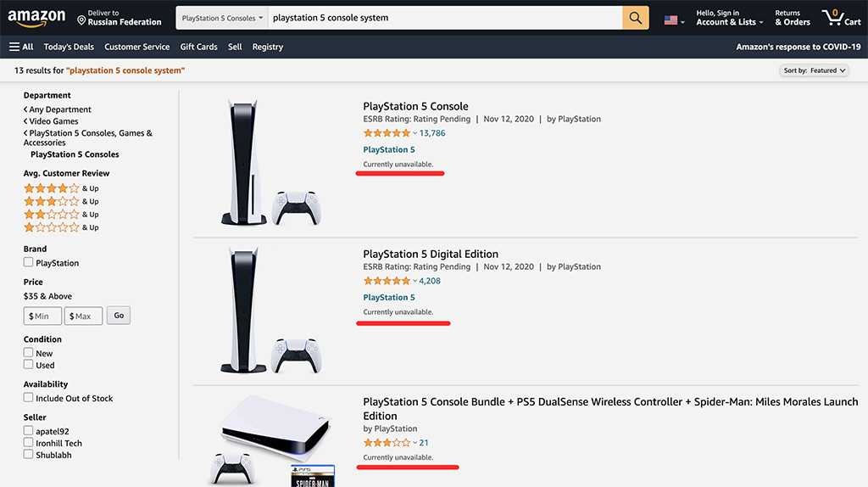
Task: Open the PlayStation 5 Digital Edition title link
Action: tap(431, 254)
